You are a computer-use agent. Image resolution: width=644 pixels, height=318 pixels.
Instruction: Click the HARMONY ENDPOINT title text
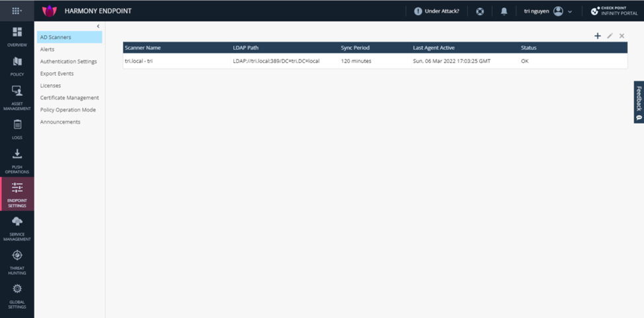tap(98, 11)
